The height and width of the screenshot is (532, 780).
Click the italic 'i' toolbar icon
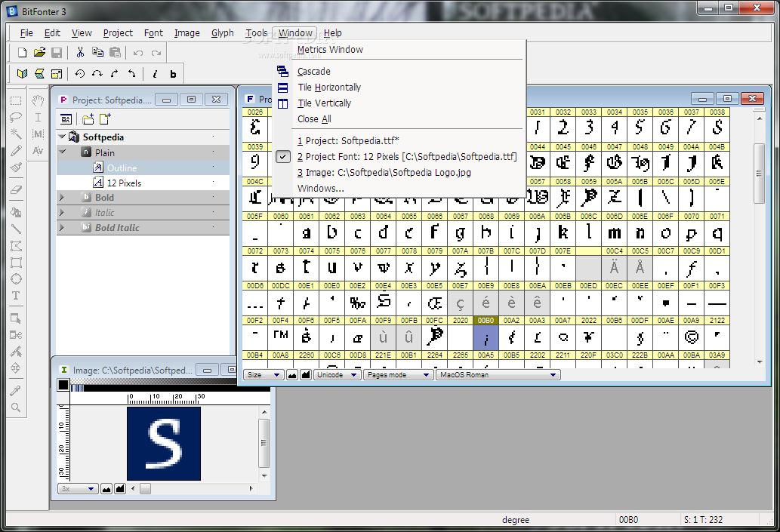pos(156,74)
